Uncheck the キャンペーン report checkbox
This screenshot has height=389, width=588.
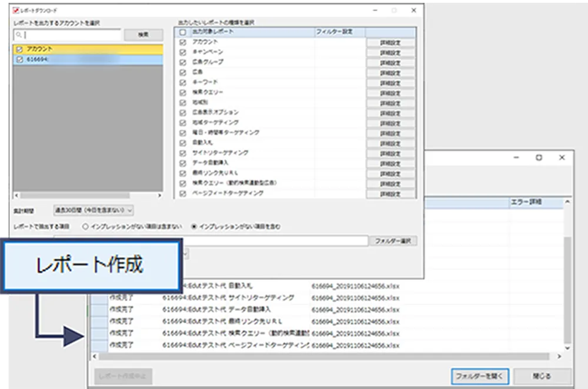point(183,52)
